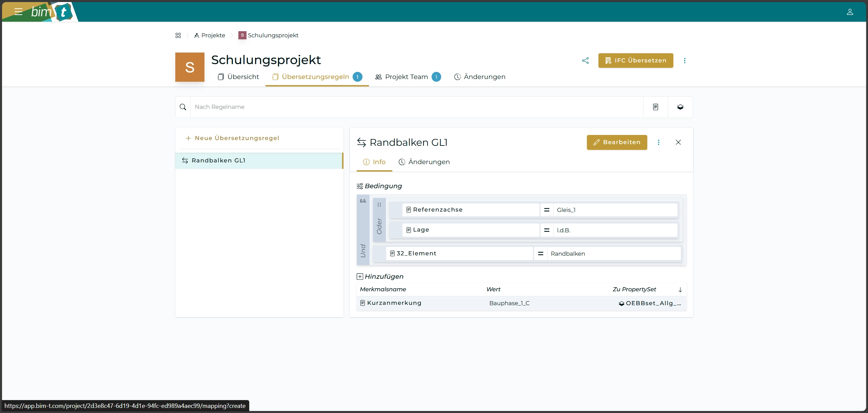Viewport: 868px width, 413px height.
Task: Open project options three-dot menu
Action: coord(685,60)
